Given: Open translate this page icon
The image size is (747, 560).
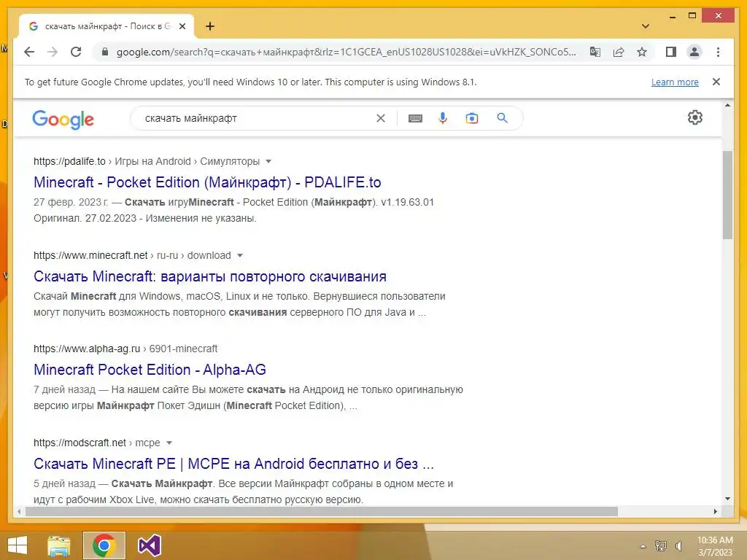Looking at the screenshot, I should (595, 52).
